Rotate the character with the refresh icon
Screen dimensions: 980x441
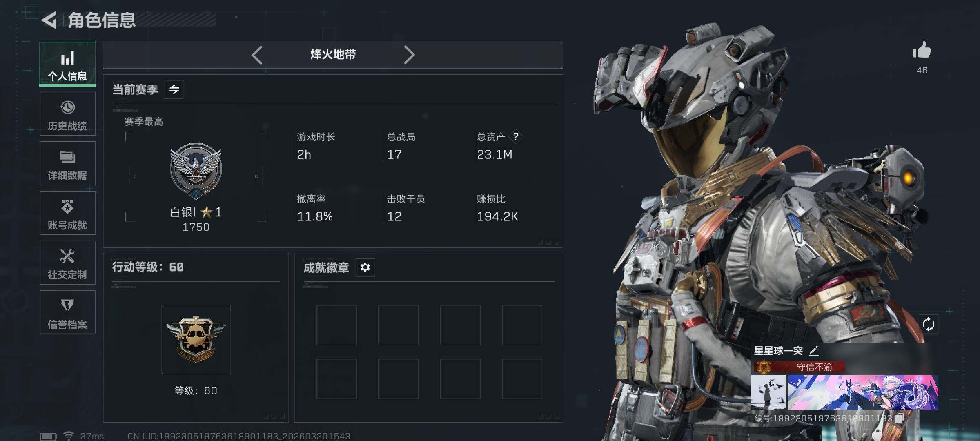click(928, 325)
